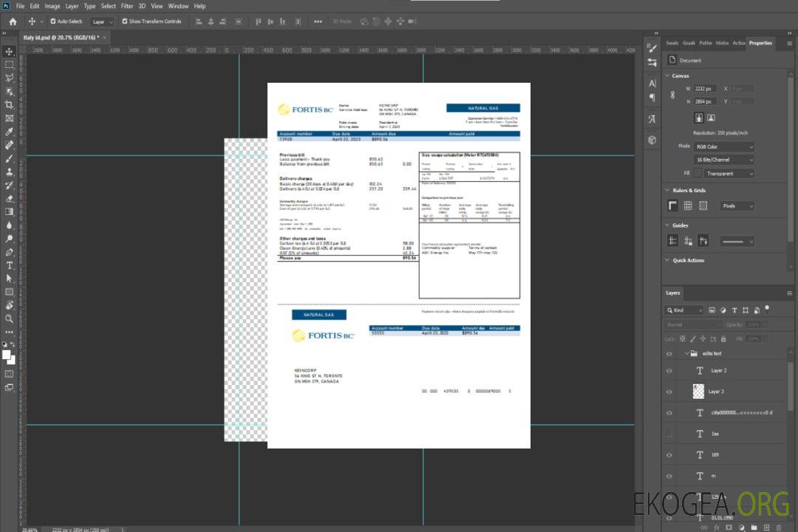This screenshot has width=798, height=532.
Task: Open the RGB Color mode dropdown
Action: click(x=724, y=146)
